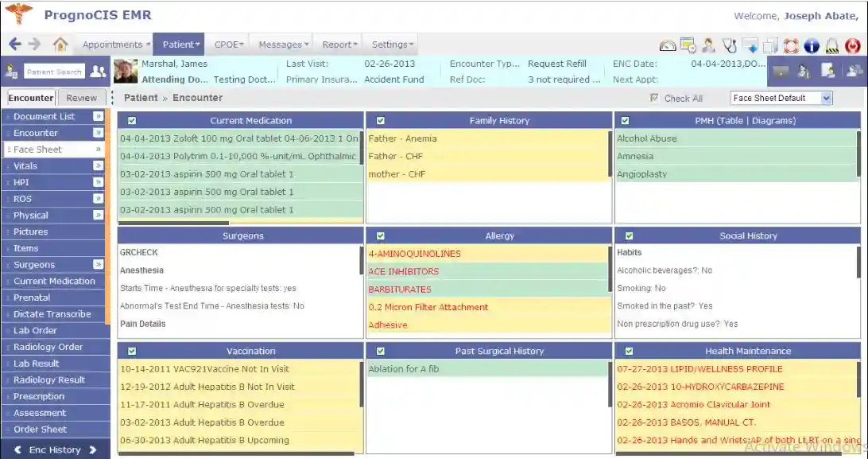The image size is (868, 459).
Task: Expand the Document List sidebar arrow
Action: pyautogui.click(x=98, y=116)
